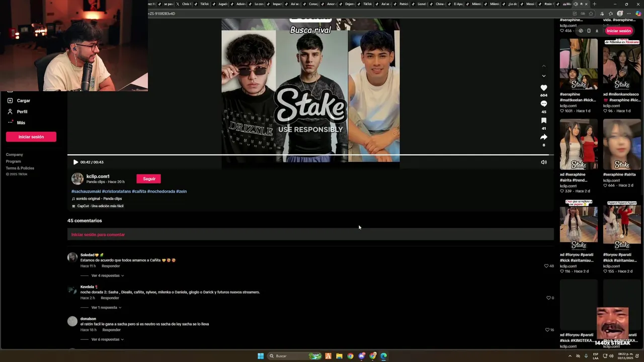
Task: Like the video with heart icon
Action: [x=544, y=88]
